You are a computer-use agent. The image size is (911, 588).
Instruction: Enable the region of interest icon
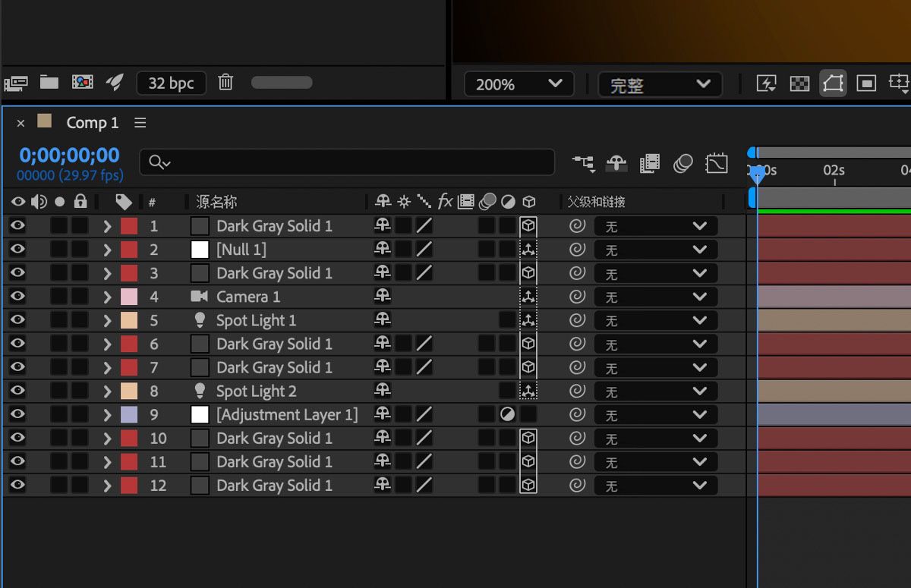coord(866,83)
